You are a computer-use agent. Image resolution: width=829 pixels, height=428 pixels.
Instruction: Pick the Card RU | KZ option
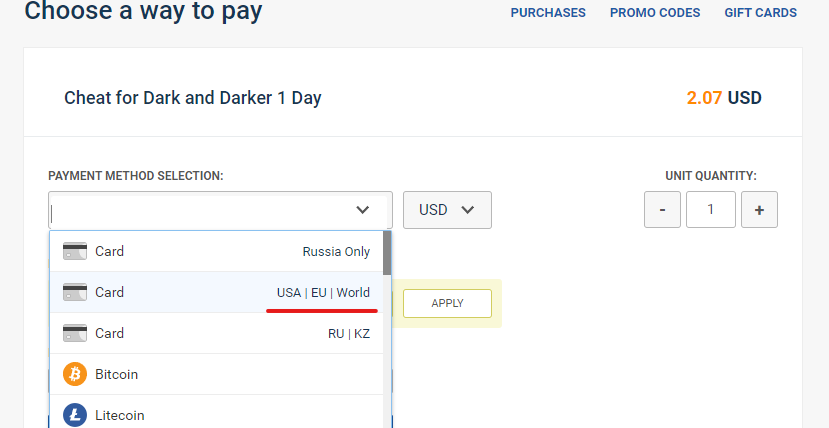coord(216,333)
